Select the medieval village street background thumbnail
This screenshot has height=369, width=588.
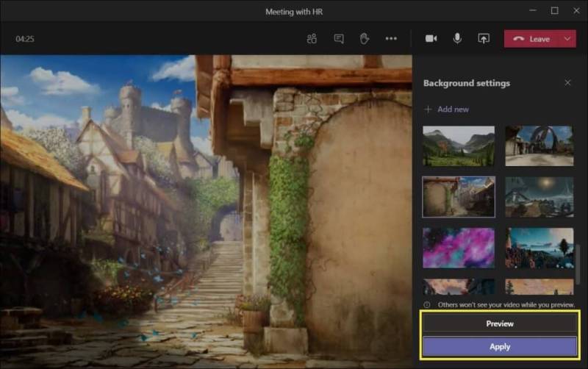[459, 196]
